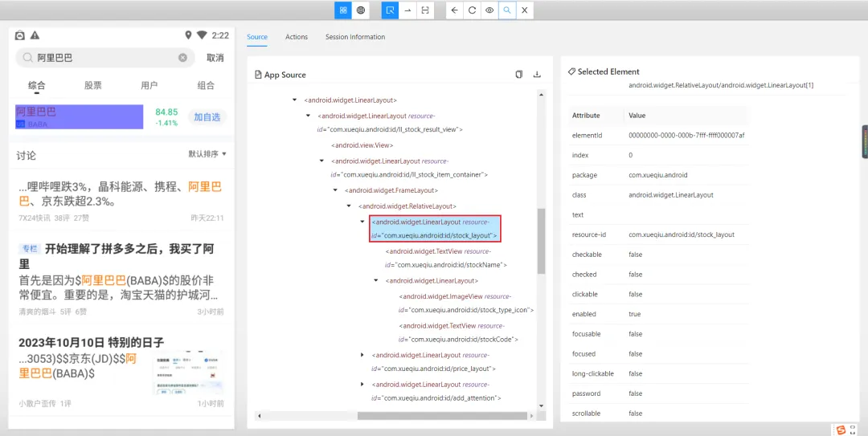The height and width of the screenshot is (436, 868).
Task: Select the stock_layout tree node
Action: point(435,229)
